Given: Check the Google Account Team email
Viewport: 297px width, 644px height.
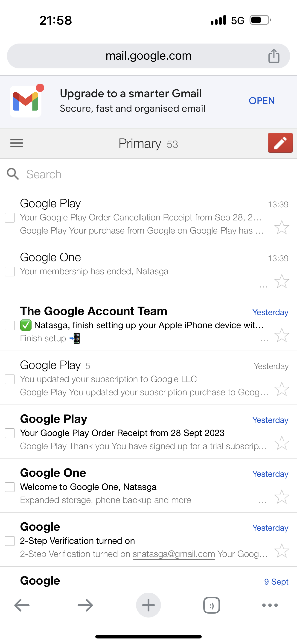Looking at the screenshot, I should 10,325.
